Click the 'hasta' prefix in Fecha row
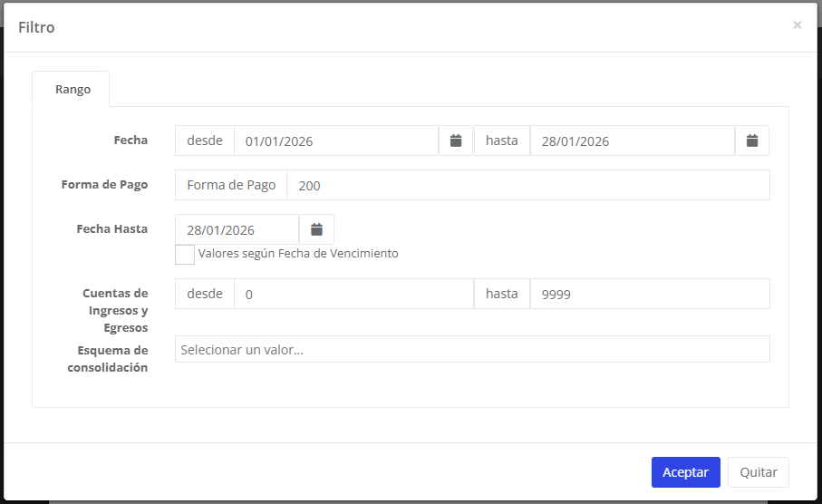This screenshot has width=822, height=504. (x=501, y=141)
